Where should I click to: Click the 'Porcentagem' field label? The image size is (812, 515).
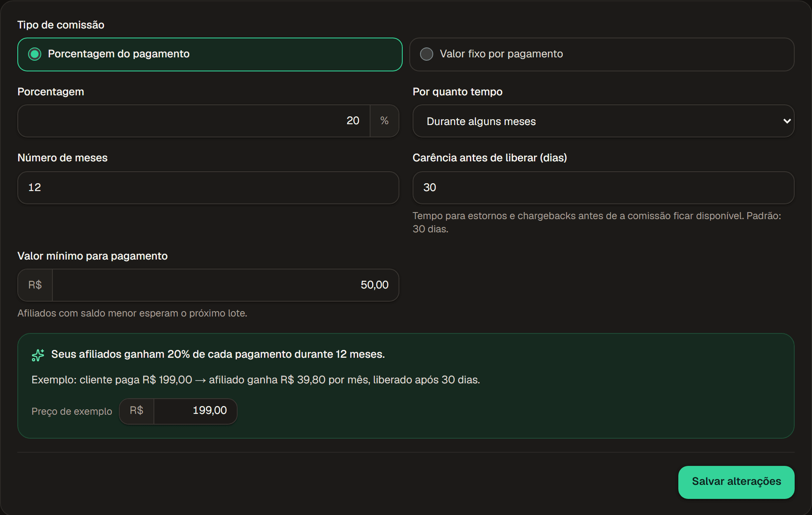(51, 92)
